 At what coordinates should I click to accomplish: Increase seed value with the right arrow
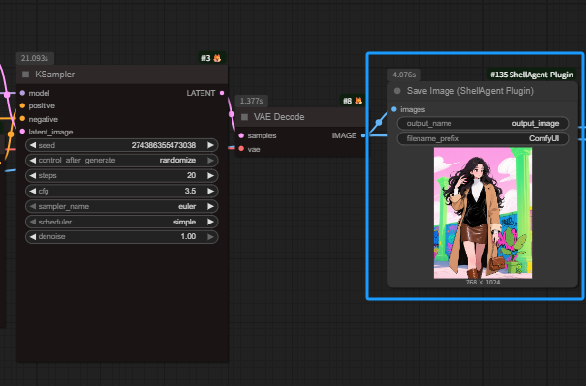[x=211, y=146]
